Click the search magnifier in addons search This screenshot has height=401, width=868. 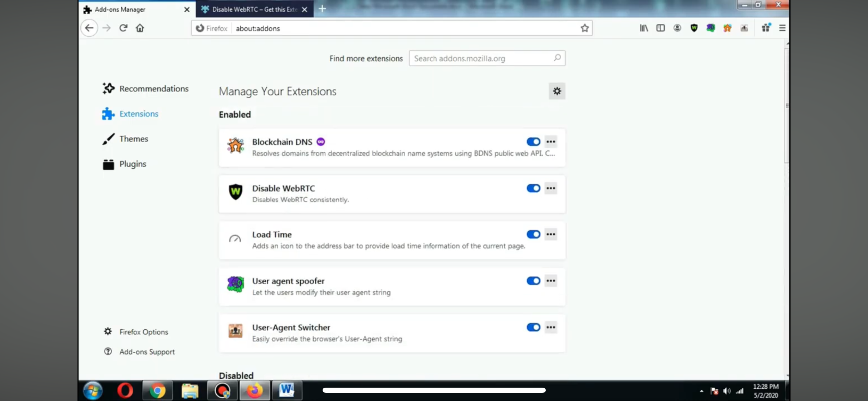pyautogui.click(x=557, y=58)
